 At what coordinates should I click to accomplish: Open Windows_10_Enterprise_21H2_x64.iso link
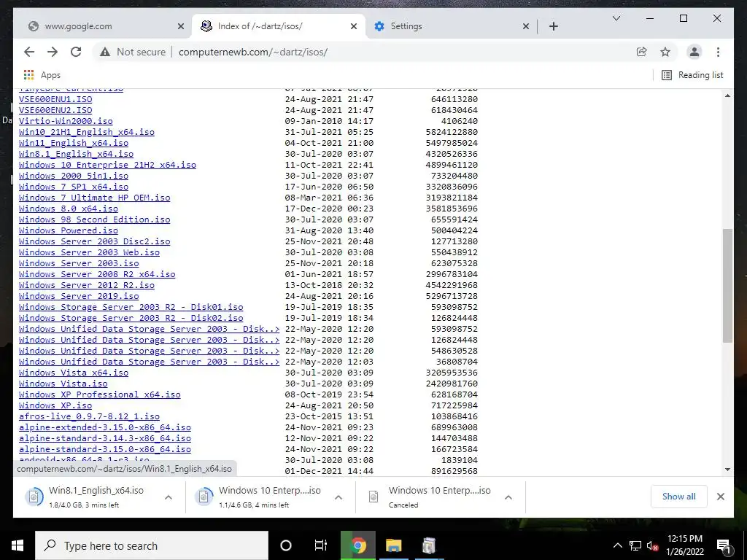tap(107, 165)
